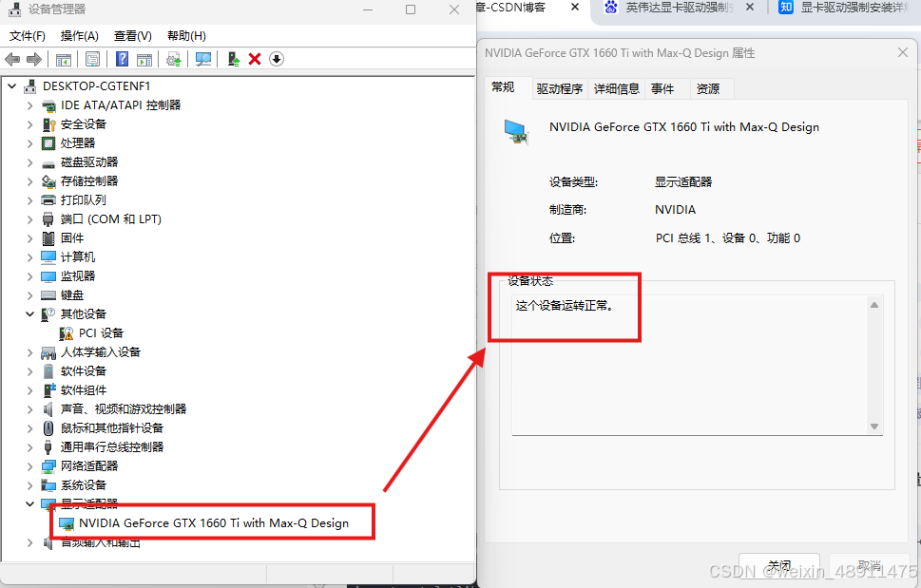The width and height of the screenshot is (921, 588).
Task: Click the show console tree toolbar icon
Action: coord(64,59)
